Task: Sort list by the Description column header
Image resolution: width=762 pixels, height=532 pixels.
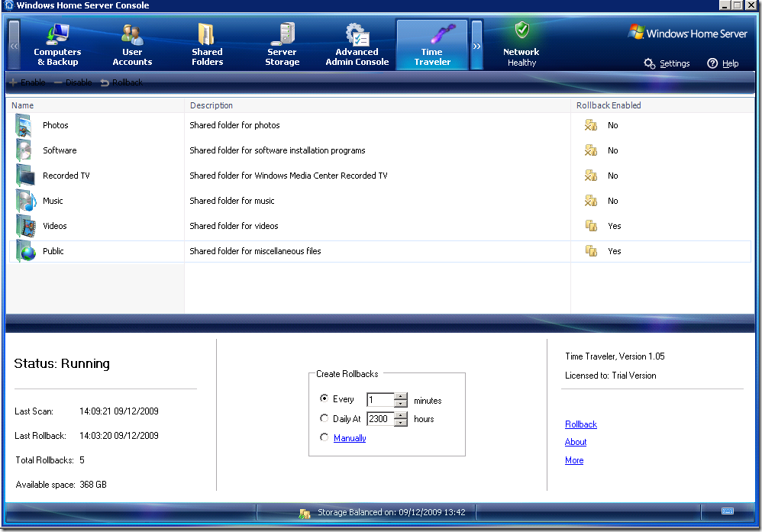Action: tap(378, 105)
